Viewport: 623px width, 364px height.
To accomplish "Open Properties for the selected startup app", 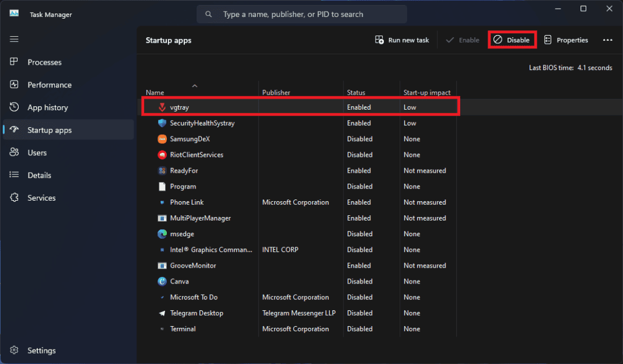I will pos(566,40).
